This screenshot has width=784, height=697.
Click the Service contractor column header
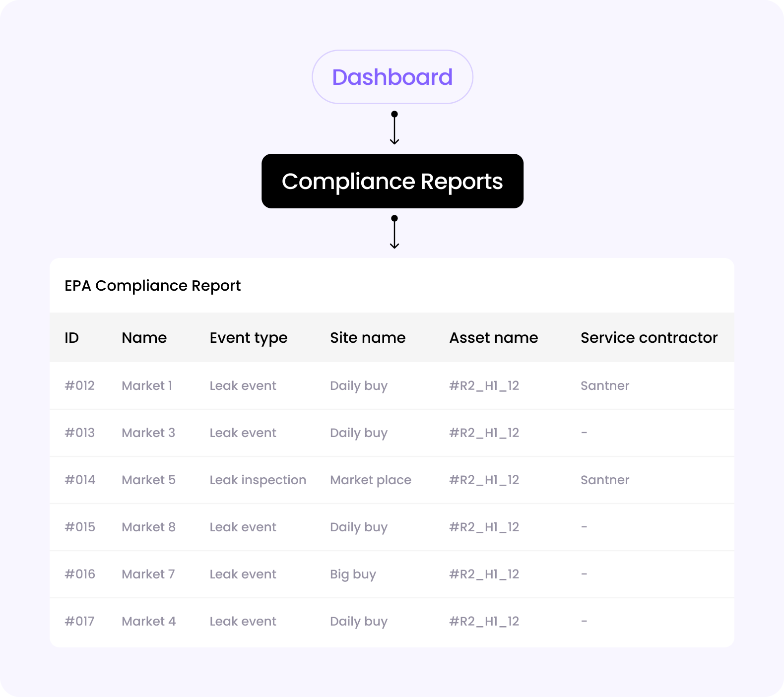(x=649, y=338)
